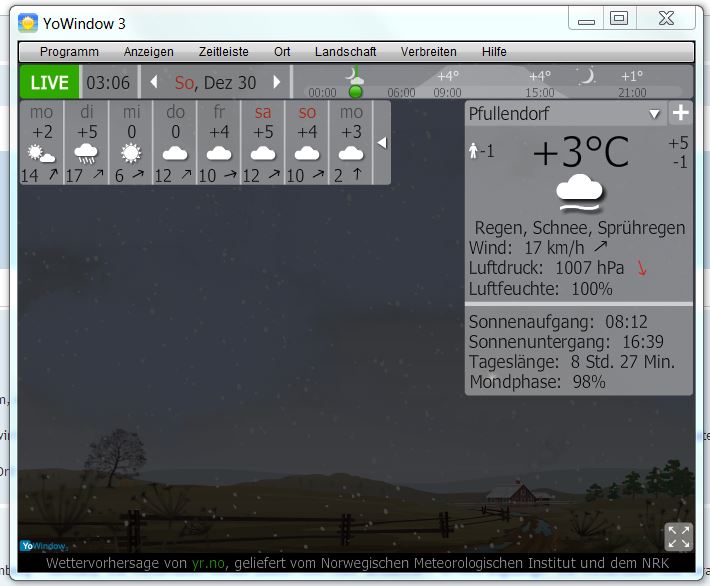Viewport: 710px width, 586px height.
Task: Collapse the forecast panel with arrow
Action: click(381, 143)
